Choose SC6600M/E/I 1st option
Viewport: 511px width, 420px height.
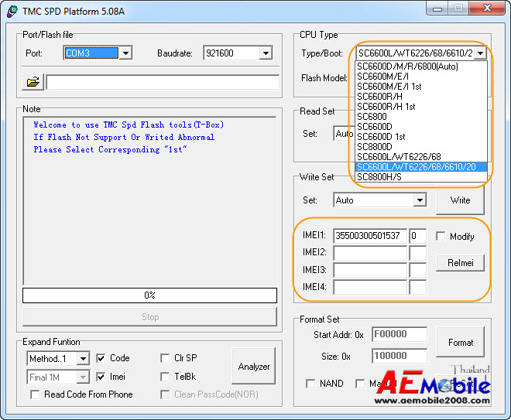point(421,87)
